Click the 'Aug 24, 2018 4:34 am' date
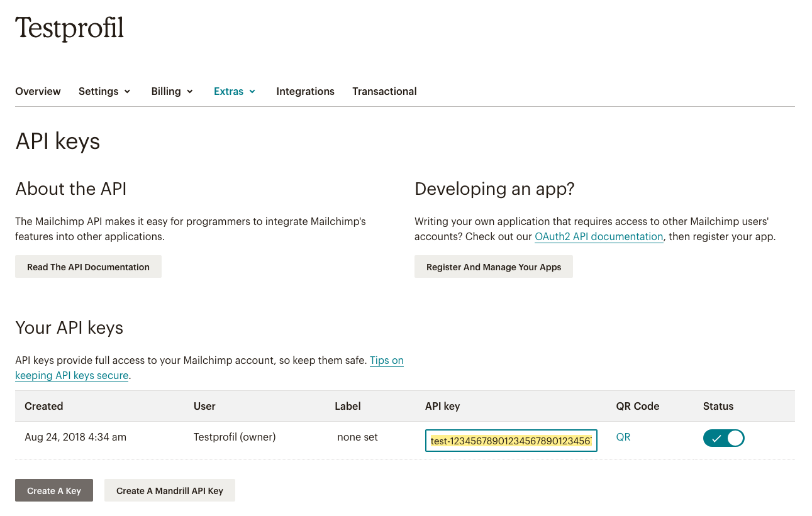 75,437
